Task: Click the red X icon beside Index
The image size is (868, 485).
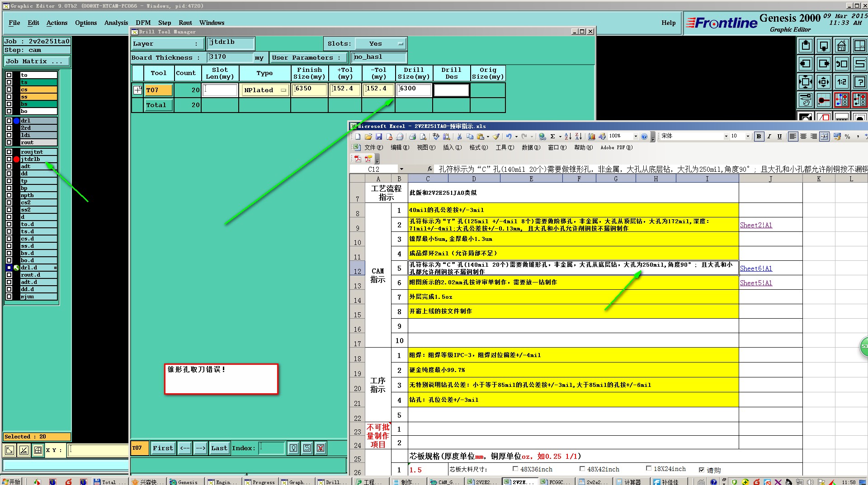Action: (321, 448)
